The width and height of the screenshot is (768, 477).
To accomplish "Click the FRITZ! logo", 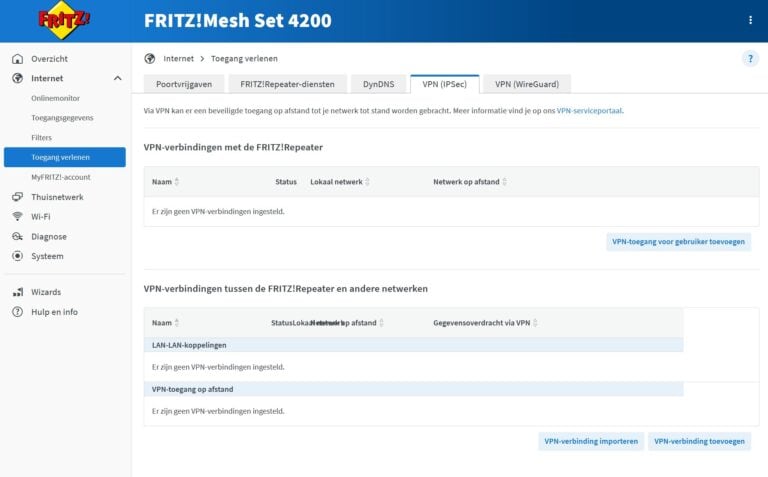I will pos(63,20).
